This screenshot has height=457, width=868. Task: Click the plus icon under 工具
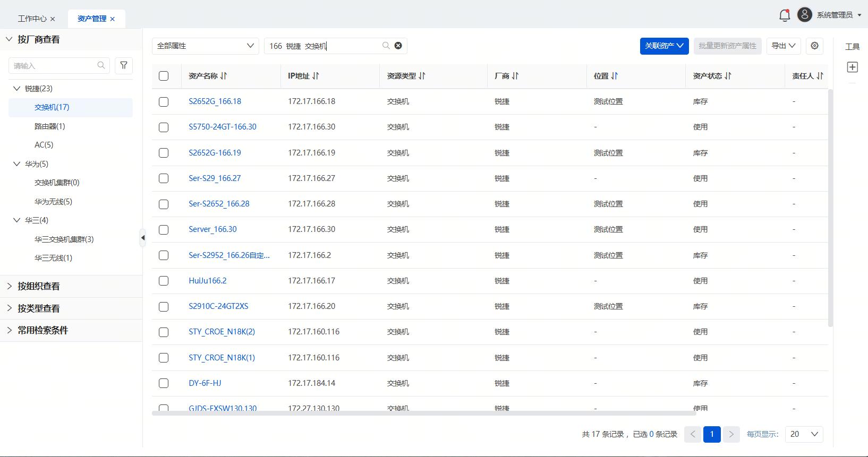point(853,67)
